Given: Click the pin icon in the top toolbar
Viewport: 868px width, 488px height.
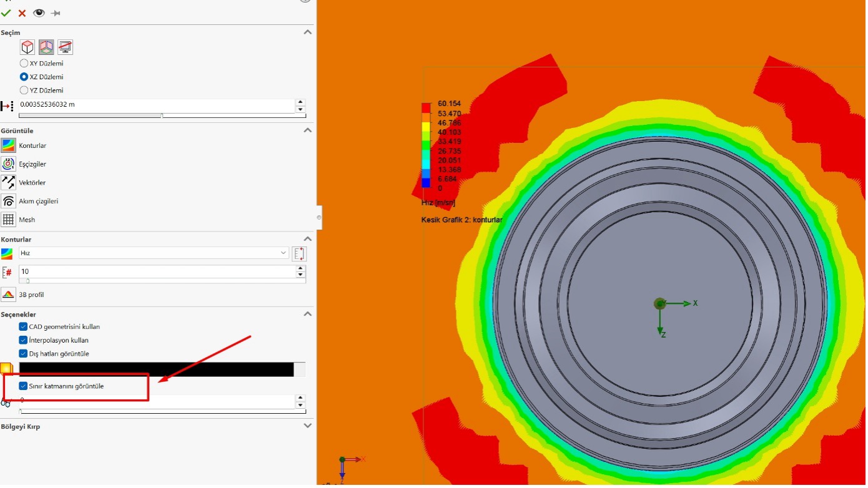Looking at the screenshot, I should tap(55, 12).
